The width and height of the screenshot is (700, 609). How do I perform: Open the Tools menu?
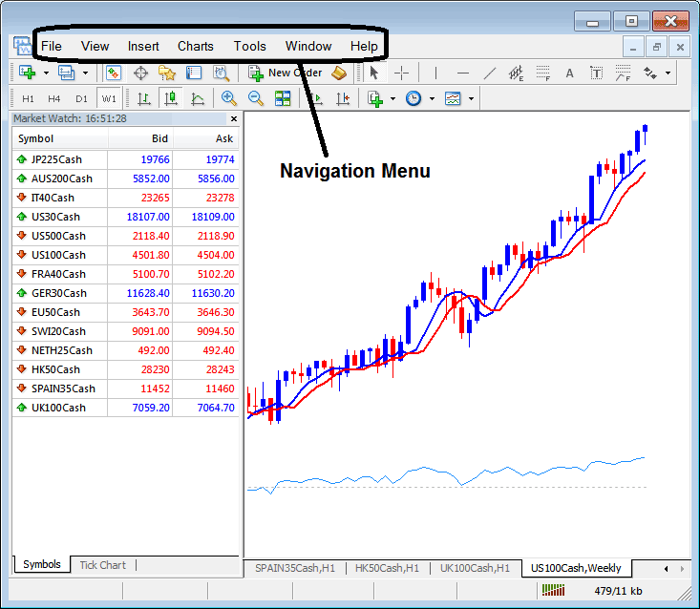[250, 46]
